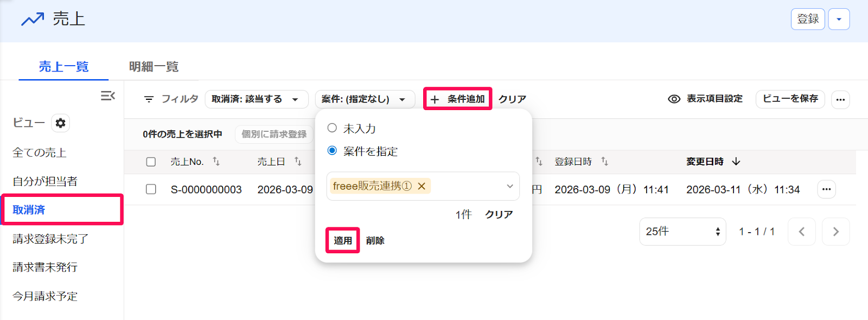The width and height of the screenshot is (868, 320).
Task: Click the S-0000000003 sales number cell
Action: (206, 190)
